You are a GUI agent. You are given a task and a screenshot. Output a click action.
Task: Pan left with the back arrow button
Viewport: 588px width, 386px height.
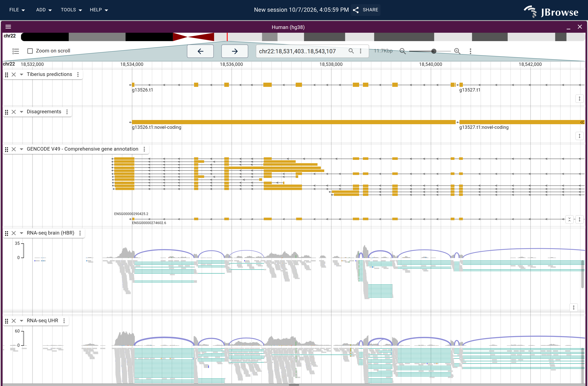200,51
